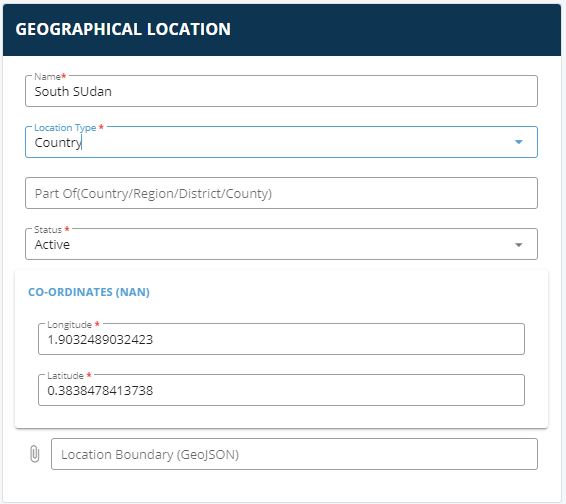Click into the Longitude input field
The height and width of the screenshot is (504, 566).
[281, 339]
